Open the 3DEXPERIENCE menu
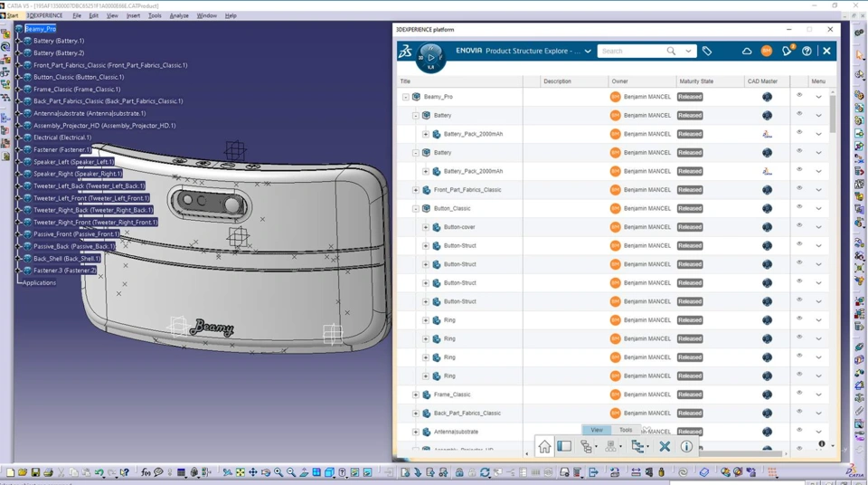Image resolution: width=868 pixels, height=485 pixels. (45, 15)
